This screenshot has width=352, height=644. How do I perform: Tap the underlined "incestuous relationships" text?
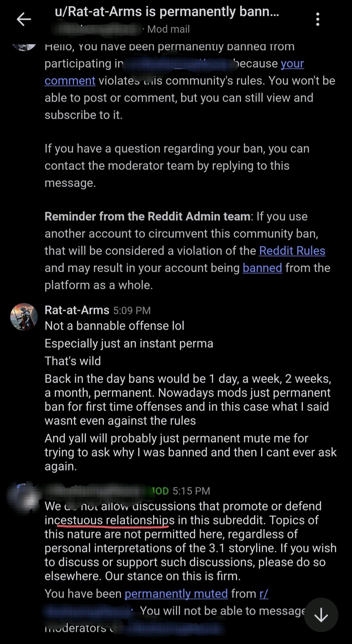coord(110,520)
